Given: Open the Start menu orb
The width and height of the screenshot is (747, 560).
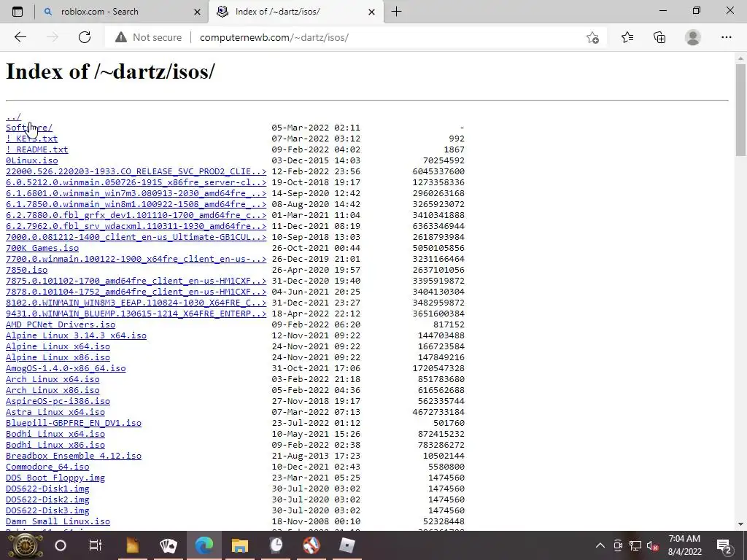Looking at the screenshot, I should click(x=26, y=545).
